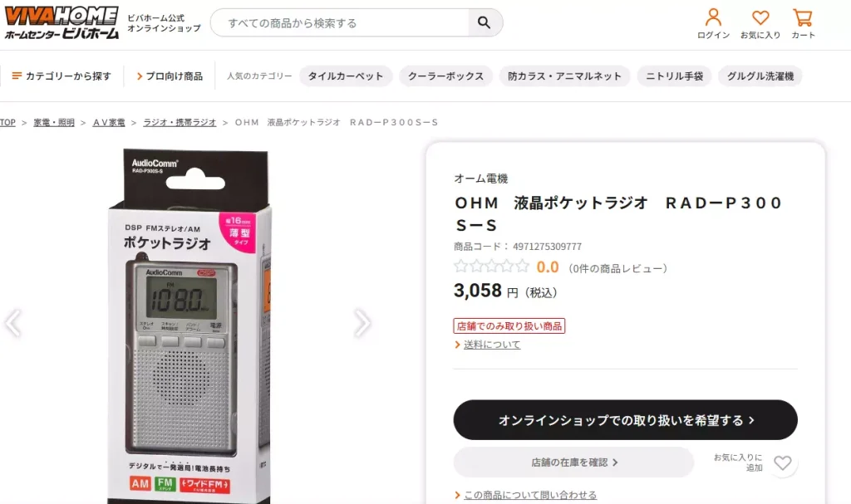Show next product image arrow

tap(362, 323)
